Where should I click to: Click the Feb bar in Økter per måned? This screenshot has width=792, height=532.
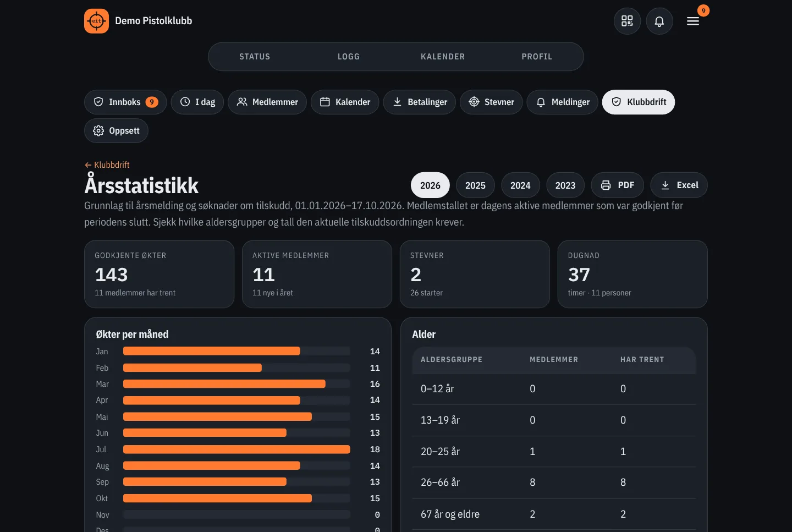(193, 368)
